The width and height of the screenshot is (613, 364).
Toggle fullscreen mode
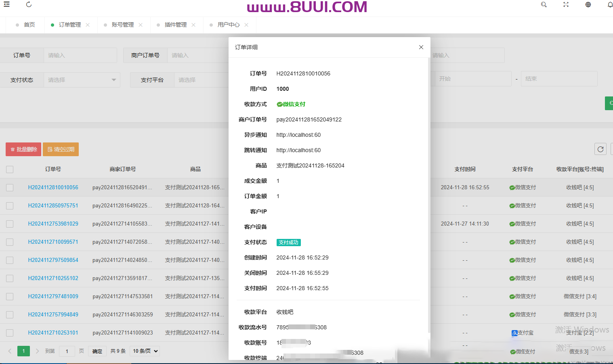coord(566,4)
